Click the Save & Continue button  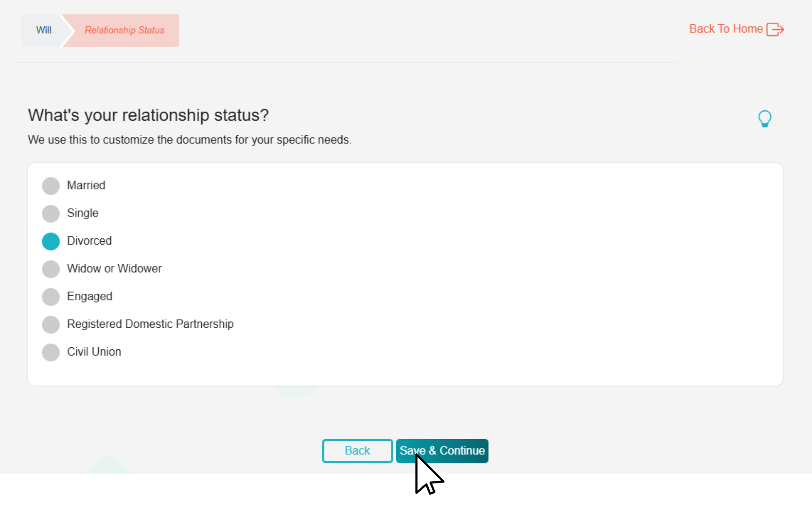point(442,451)
